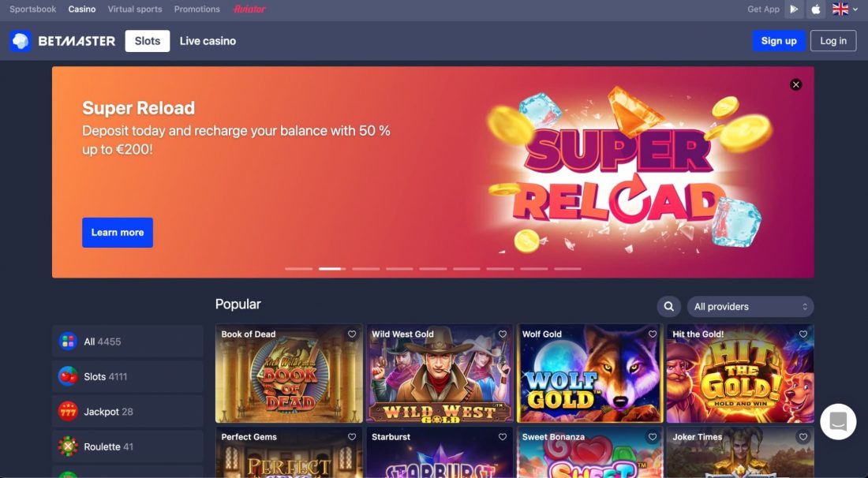This screenshot has height=478, width=868.
Task: Toggle heart on Hit the Gold!
Action: [x=803, y=334]
